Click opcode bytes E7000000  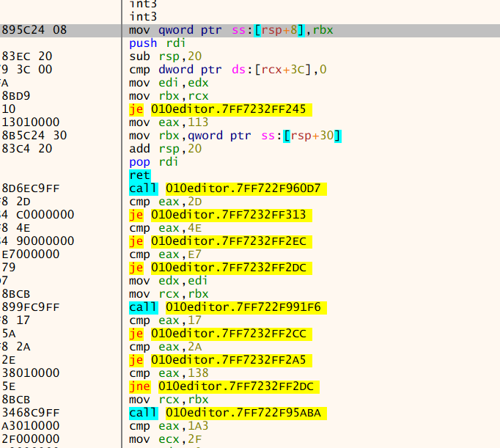pos(31,254)
